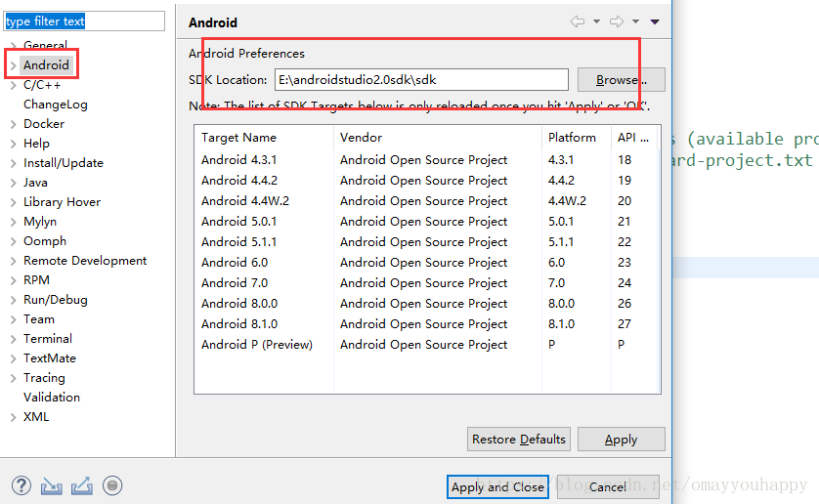Expand the Java node arrow
Viewport: 819px width, 504px height.
pyautogui.click(x=14, y=183)
